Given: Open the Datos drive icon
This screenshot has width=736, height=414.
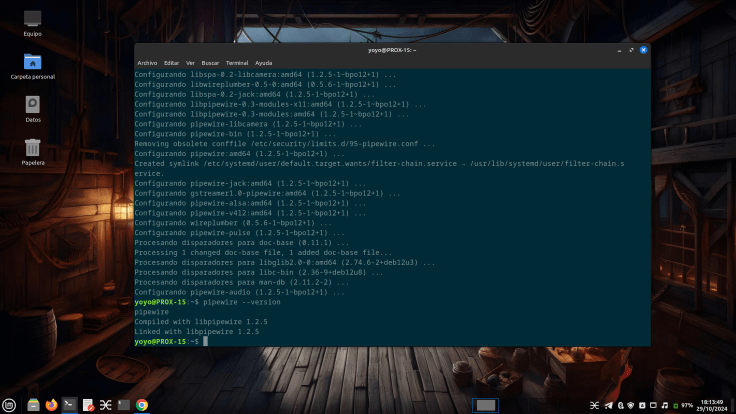Looking at the screenshot, I should pos(33,105).
